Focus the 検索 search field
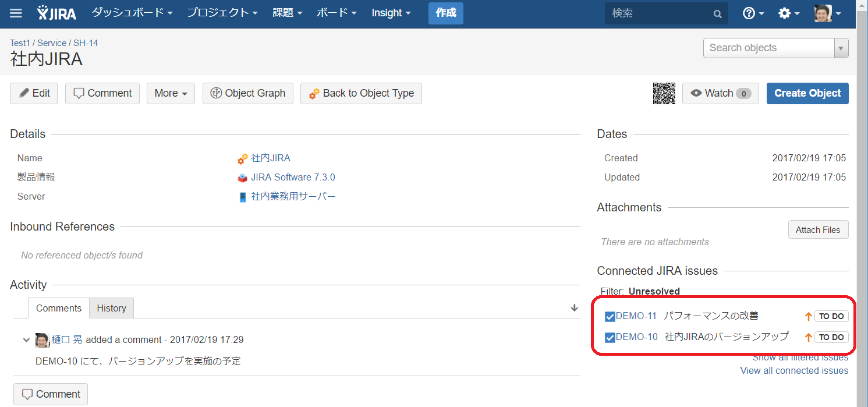This screenshot has width=868, height=407. (667, 13)
